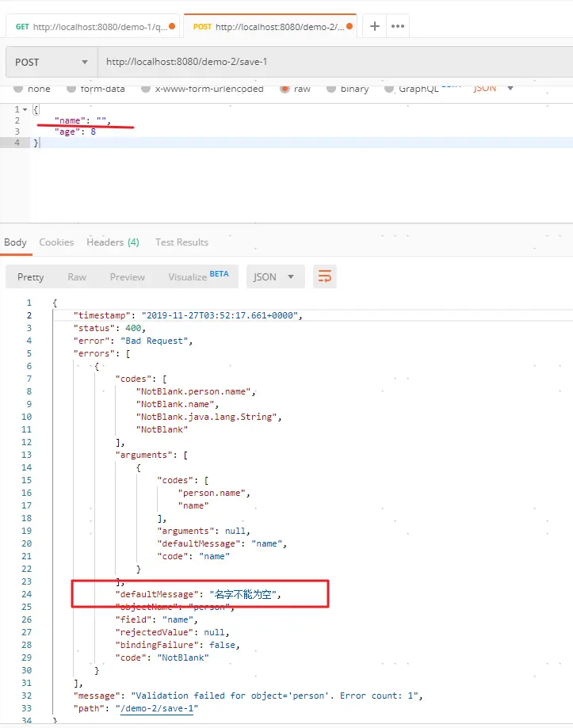The height and width of the screenshot is (728, 573).
Task: Switch response view to Preview
Action: pos(128,276)
